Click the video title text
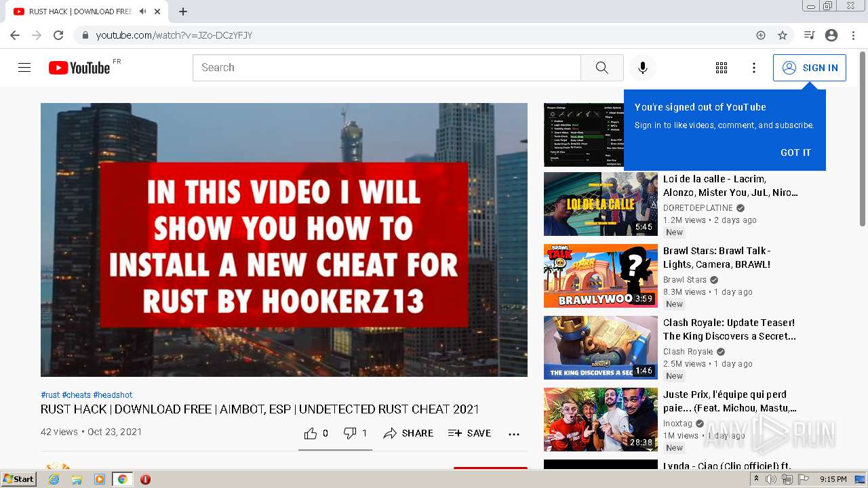868x488 pixels. tap(260, 409)
